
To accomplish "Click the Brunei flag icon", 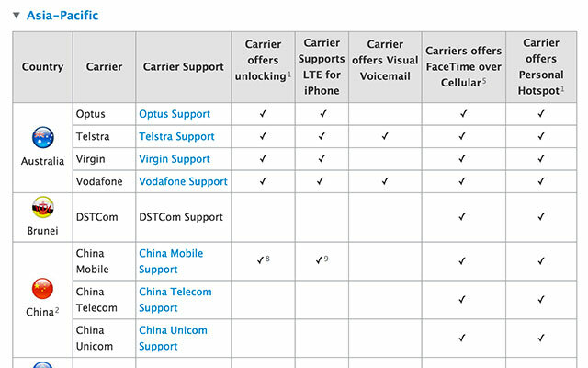I will pos(43,207).
